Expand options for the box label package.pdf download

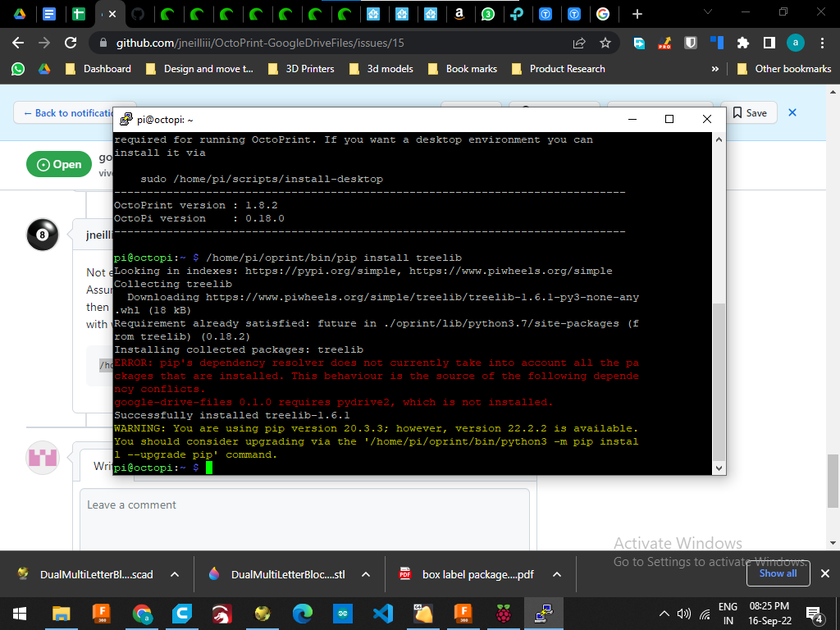(x=556, y=574)
